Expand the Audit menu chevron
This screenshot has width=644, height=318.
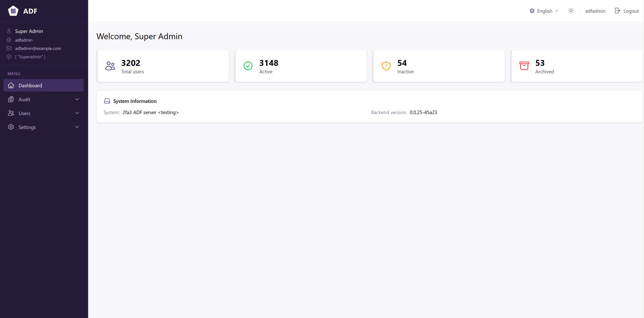tap(77, 99)
